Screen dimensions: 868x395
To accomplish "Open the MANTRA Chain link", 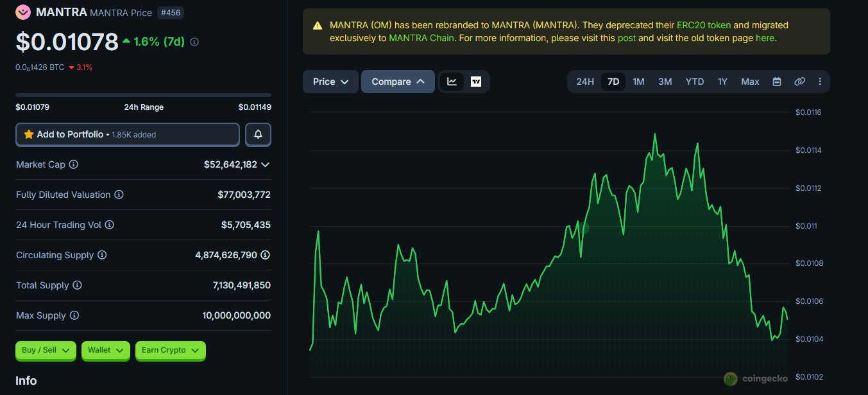I will click(420, 38).
